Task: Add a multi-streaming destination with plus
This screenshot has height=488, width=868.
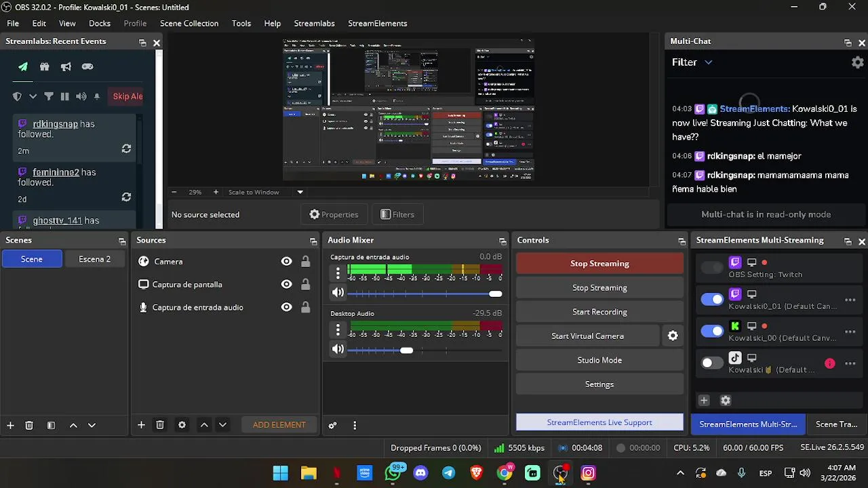Action: [x=704, y=401]
